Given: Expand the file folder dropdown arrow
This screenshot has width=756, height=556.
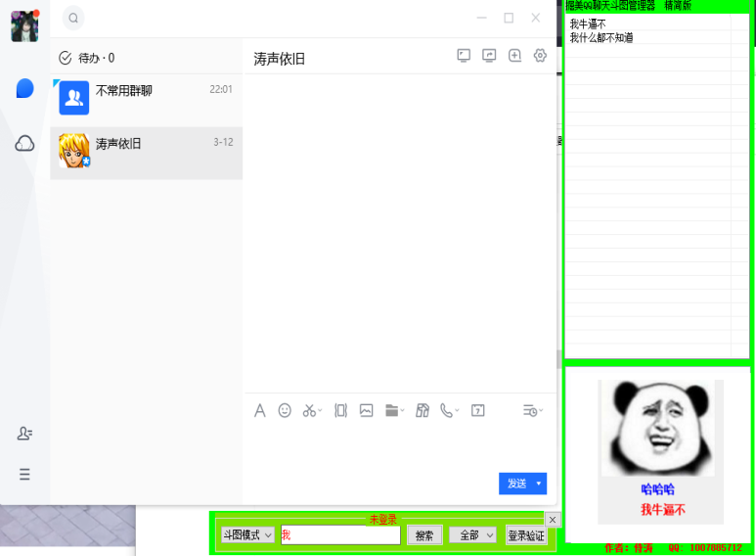Looking at the screenshot, I should click(402, 411).
